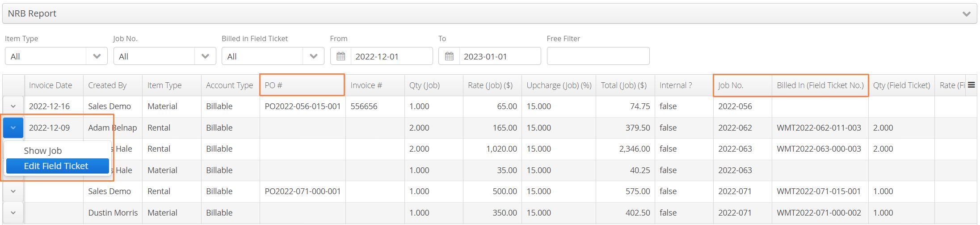Open row actions for Dustin Morris row
The height and width of the screenshot is (225, 980).
click(13, 213)
